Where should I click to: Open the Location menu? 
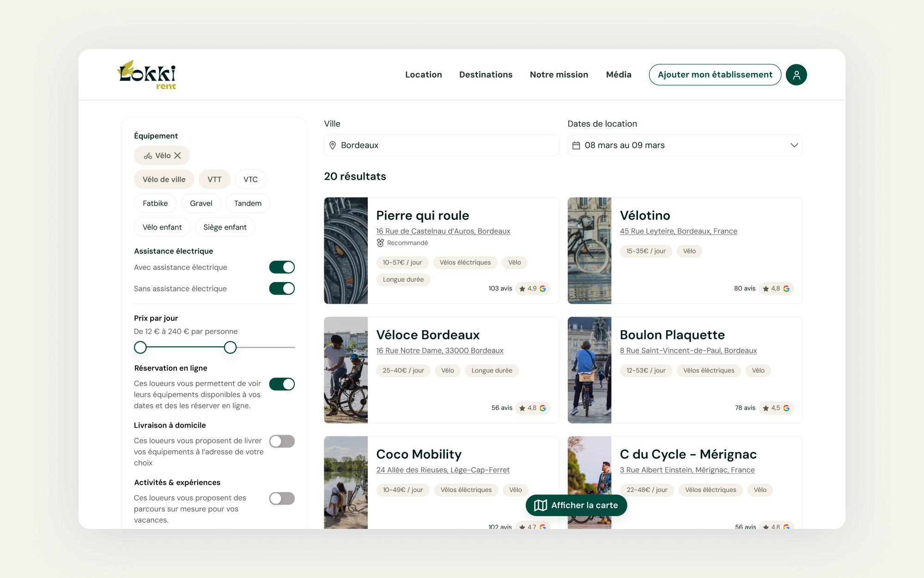click(x=424, y=75)
